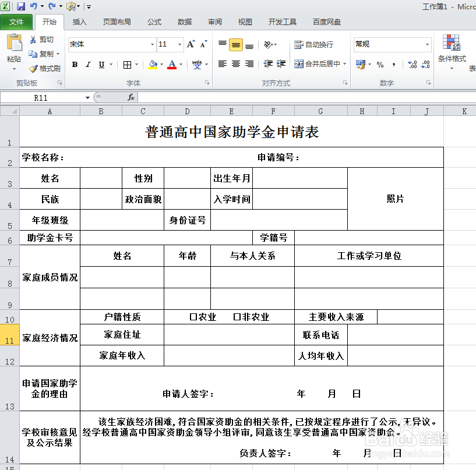Click the Undo arrow icon
The image size is (476, 470).
(34, 6)
